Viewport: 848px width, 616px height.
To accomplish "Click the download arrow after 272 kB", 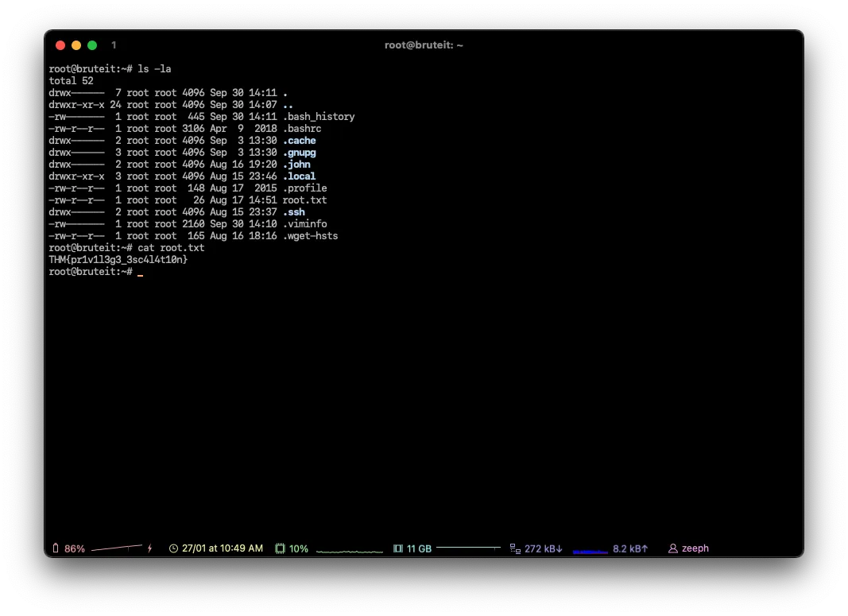I will (560, 548).
